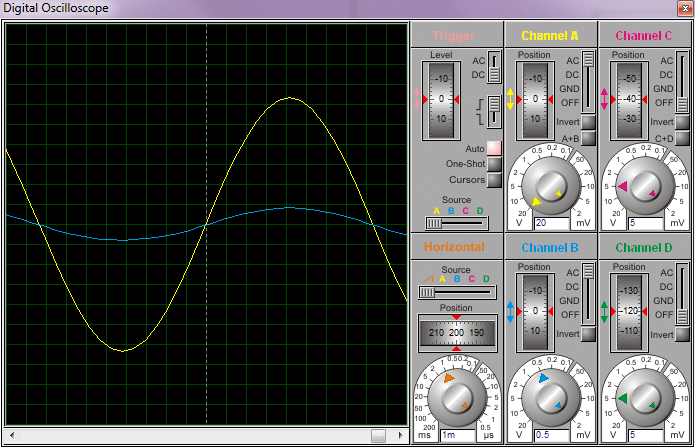Toggle Channel C Invert button
The width and height of the screenshot is (695, 448).
tap(682, 122)
